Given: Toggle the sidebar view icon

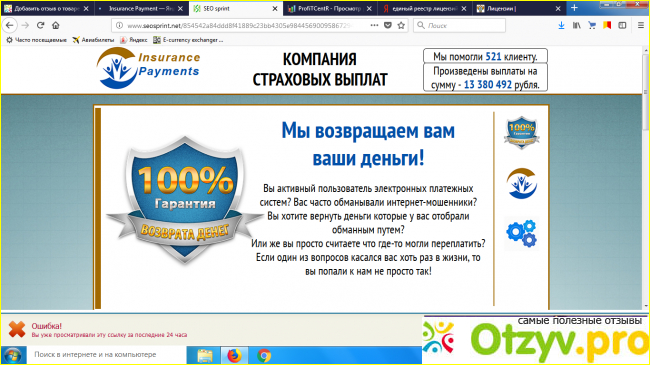Looking at the screenshot, I should (622, 25).
